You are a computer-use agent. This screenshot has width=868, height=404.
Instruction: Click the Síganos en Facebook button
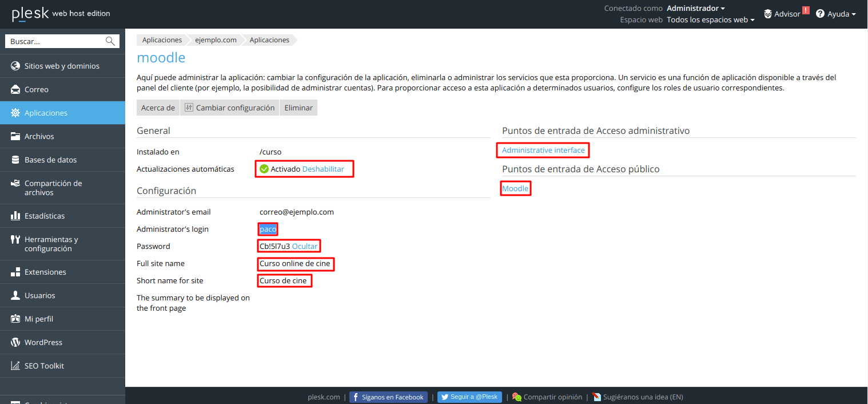pos(388,397)
